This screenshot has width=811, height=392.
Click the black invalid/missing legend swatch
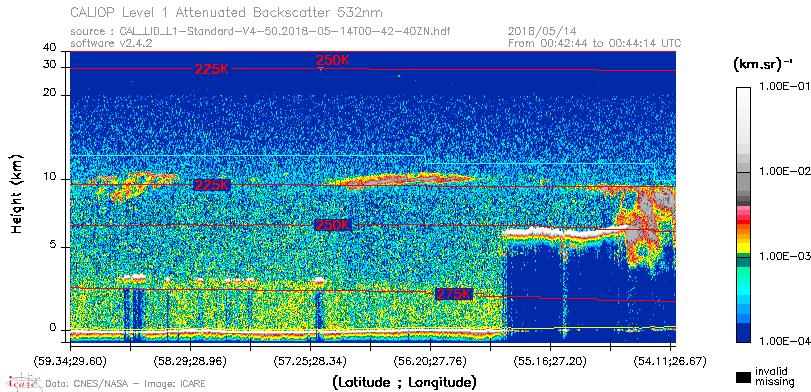743,377
